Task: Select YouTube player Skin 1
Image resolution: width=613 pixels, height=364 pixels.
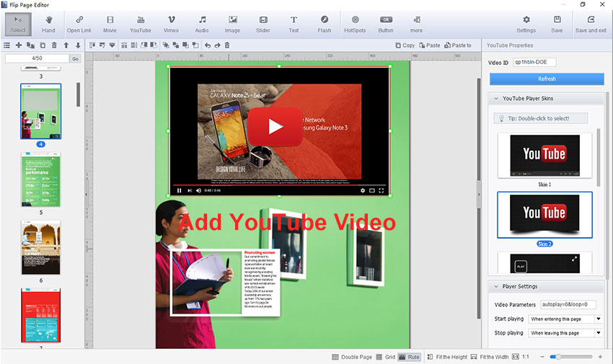Action: (544, 156)
